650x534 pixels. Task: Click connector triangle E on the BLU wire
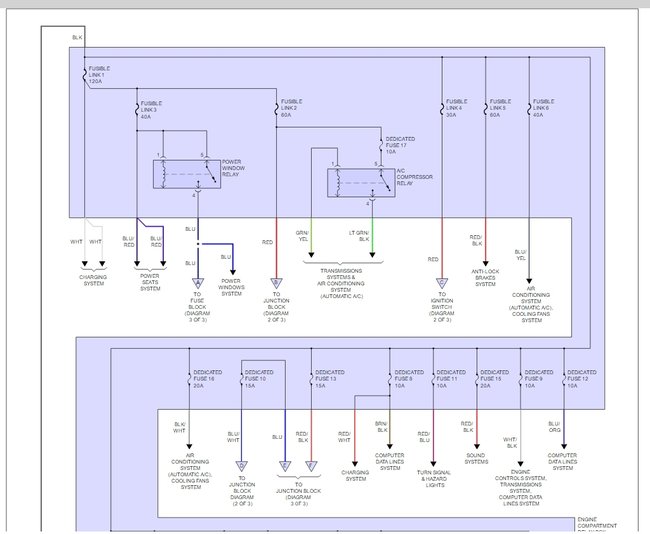285,466
